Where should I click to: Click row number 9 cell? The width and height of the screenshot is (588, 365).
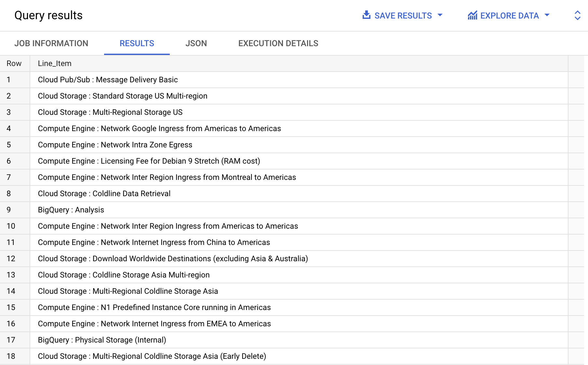pyautogui.click(x=15, y=210)
